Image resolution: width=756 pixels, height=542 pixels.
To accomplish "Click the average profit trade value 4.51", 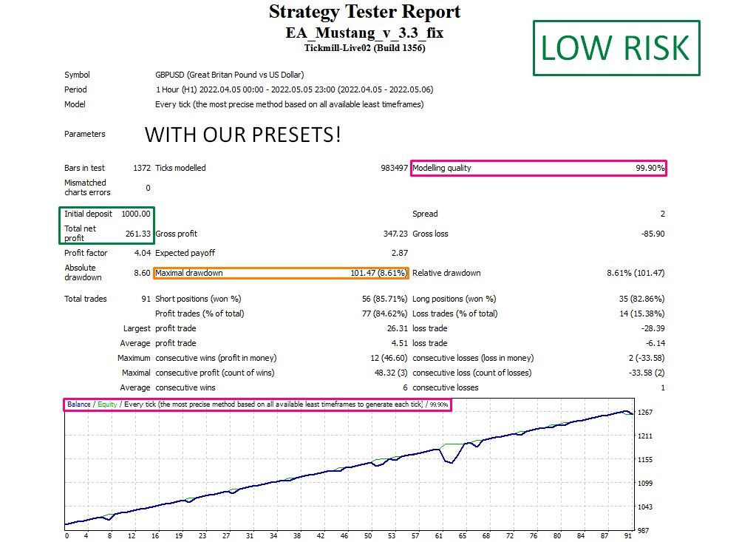I will 400,343.
